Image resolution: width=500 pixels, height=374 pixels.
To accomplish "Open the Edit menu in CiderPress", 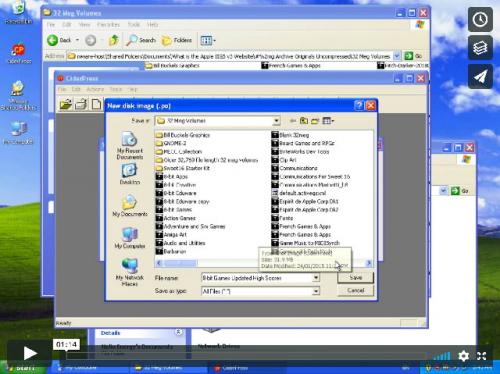I will pyautogui.click(x=76, y=89).
